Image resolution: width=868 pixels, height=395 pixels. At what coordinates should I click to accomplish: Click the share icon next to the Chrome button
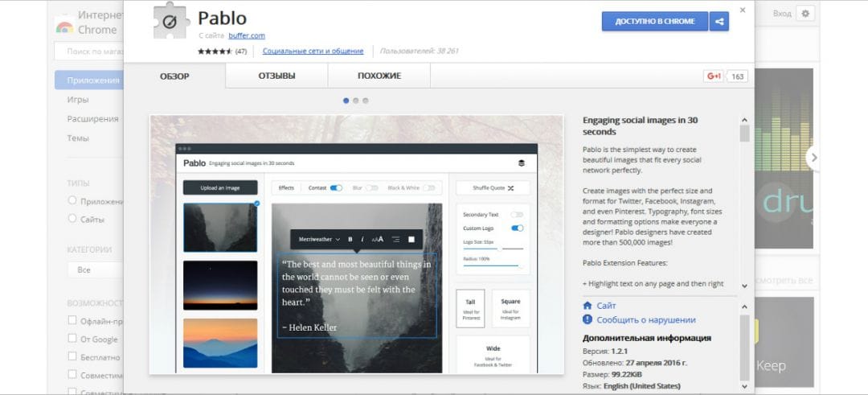click(719, 22)
